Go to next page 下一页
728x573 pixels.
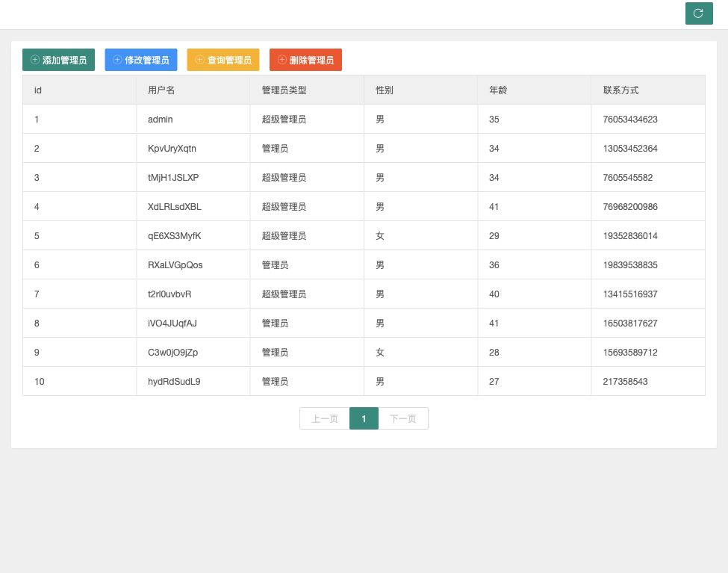403,418
